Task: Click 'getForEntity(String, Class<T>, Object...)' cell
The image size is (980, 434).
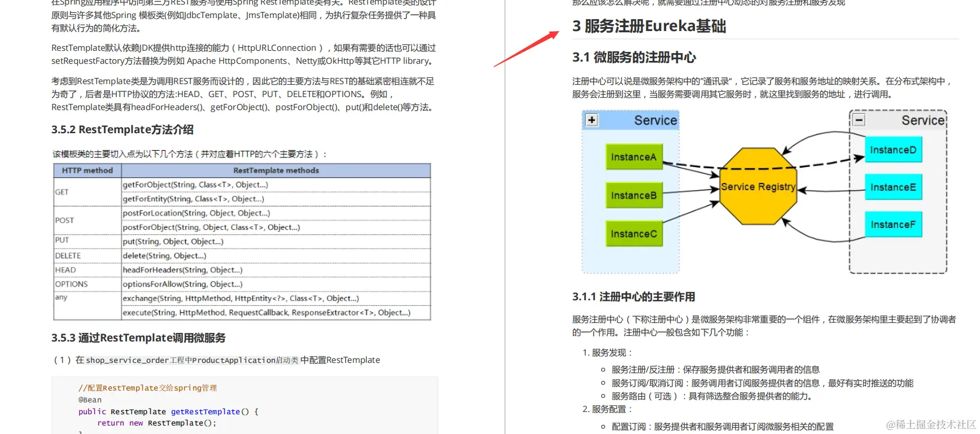Action: click(276, 199)
